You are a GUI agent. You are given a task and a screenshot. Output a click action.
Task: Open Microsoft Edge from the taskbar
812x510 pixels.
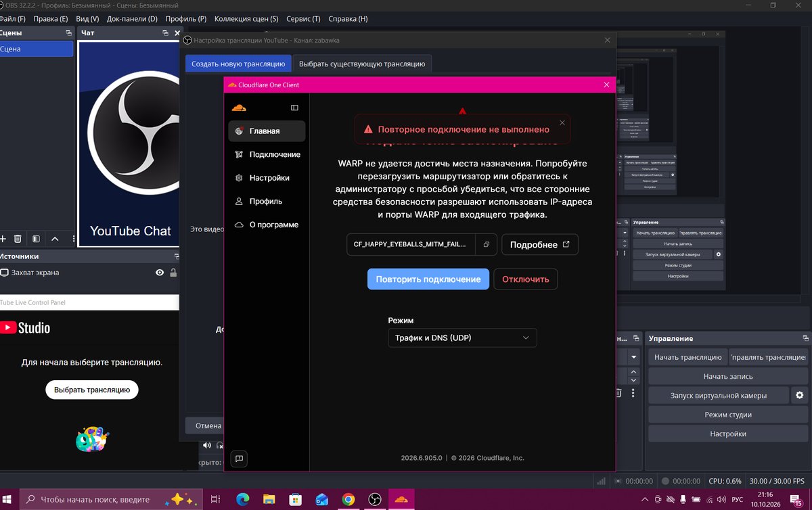243,499
